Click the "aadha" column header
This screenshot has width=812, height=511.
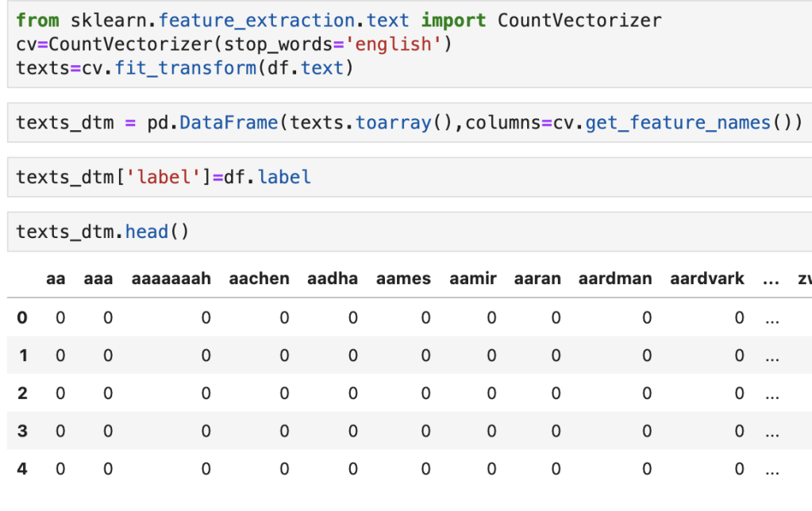332,279
